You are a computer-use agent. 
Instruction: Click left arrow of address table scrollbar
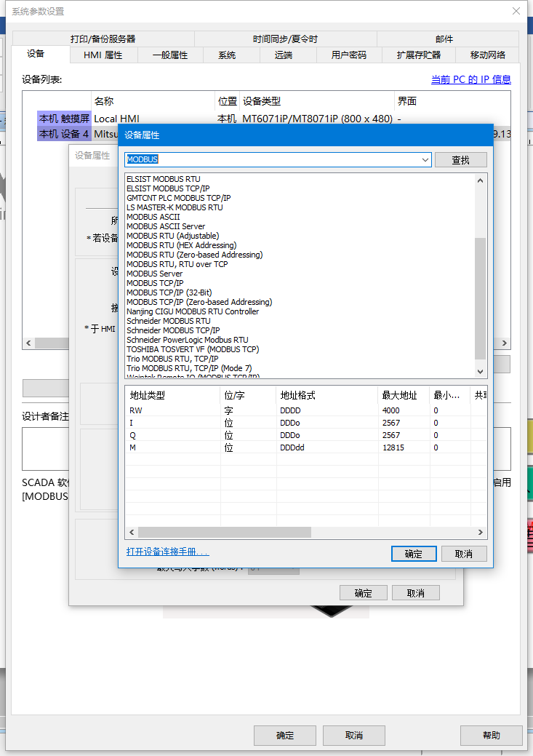132,533
